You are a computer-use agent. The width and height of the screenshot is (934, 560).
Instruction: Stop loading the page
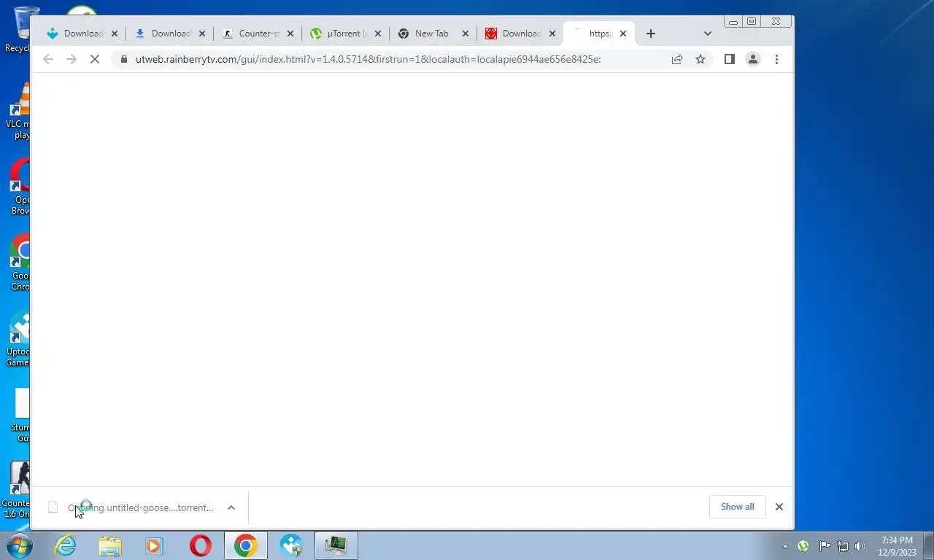pyautogui.click(x=95, y=59)
